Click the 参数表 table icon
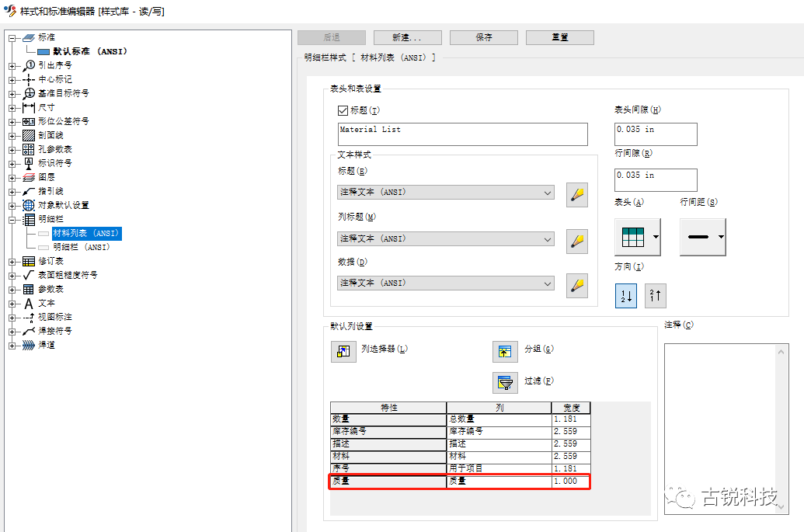Image resolution: width=804 pixels, height=532 pixels. 29,289
